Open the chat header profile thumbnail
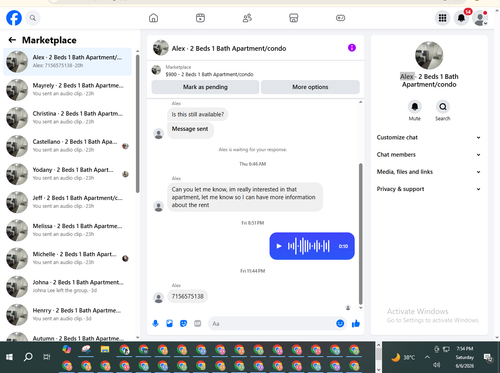This screenshot has height=373, width=500. click(161, 48)
